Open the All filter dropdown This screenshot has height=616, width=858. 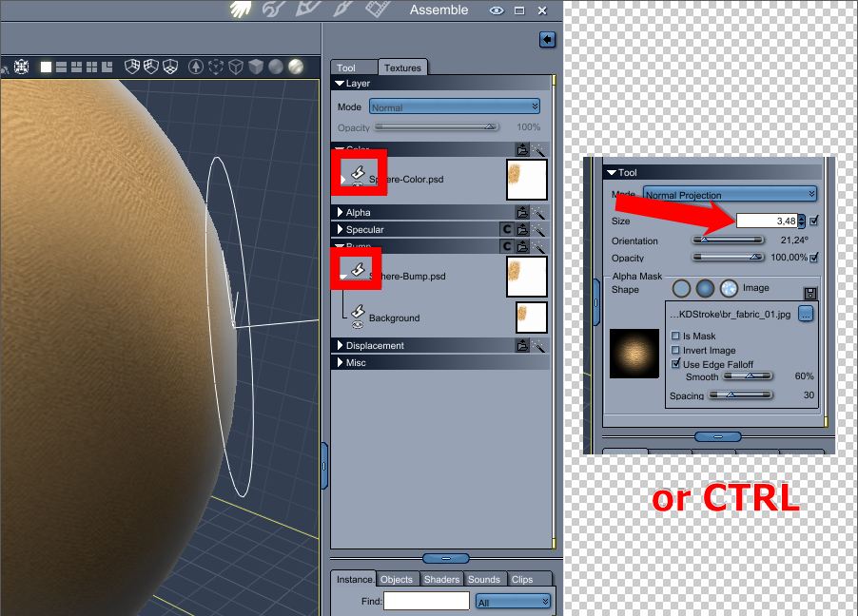(x=513, y=601)
